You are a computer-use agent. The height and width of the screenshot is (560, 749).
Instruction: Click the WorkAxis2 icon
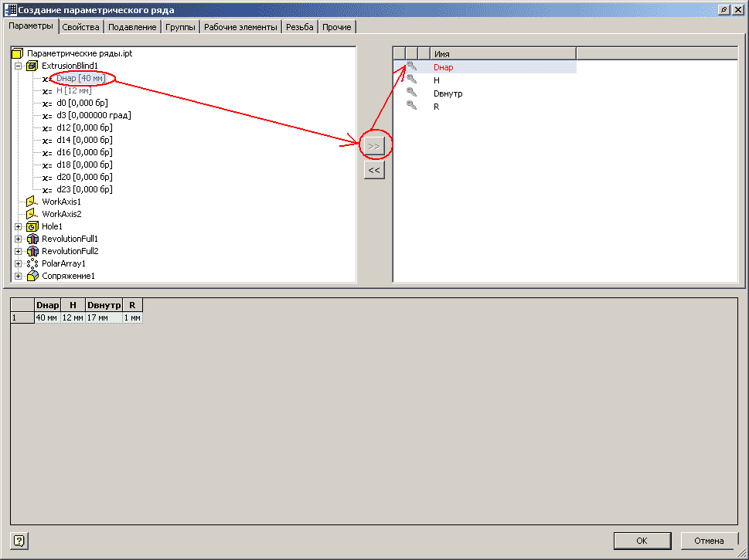(32, 214)
